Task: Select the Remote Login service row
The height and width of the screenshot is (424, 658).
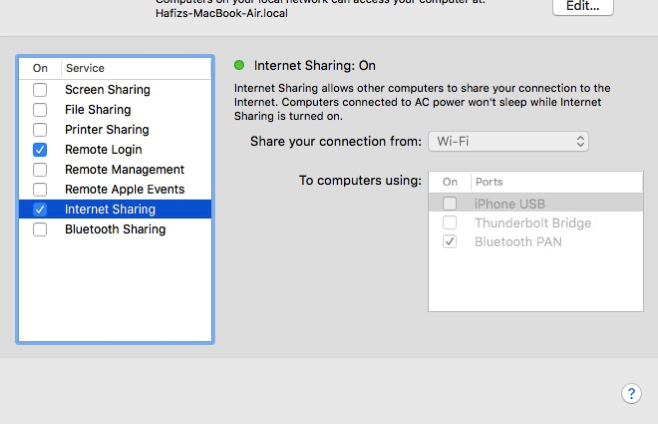Action: pyautogui.click(x=115, y=149)
